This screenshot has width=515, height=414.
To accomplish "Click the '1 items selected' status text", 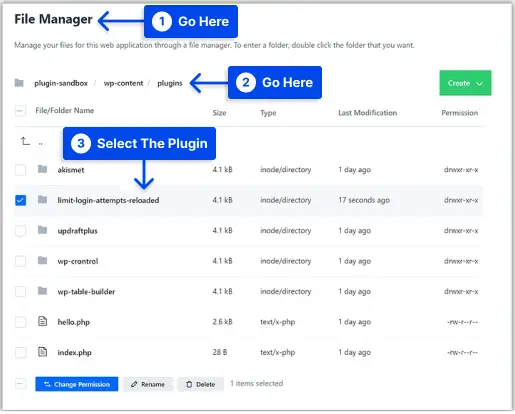I will [x=256, y=383].
